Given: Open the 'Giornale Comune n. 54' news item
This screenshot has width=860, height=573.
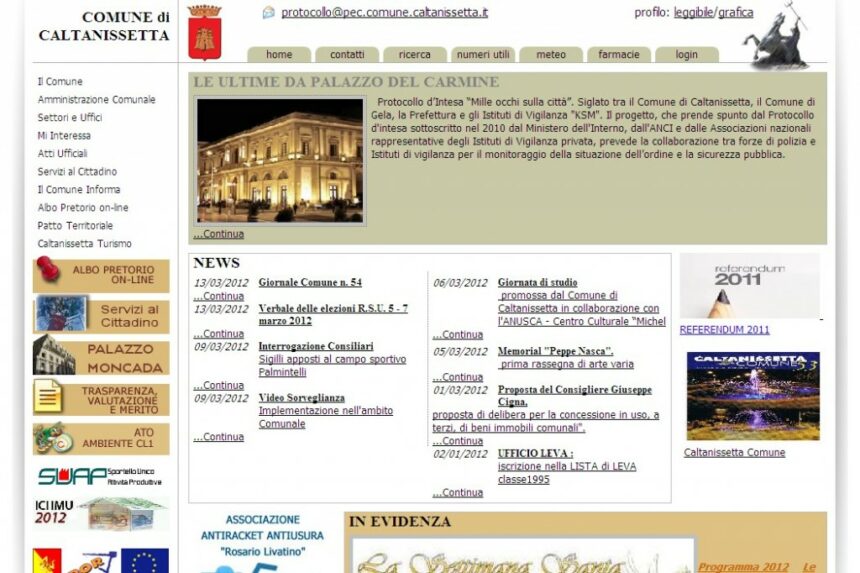Looking at the screenshot, I should (310, 283).
